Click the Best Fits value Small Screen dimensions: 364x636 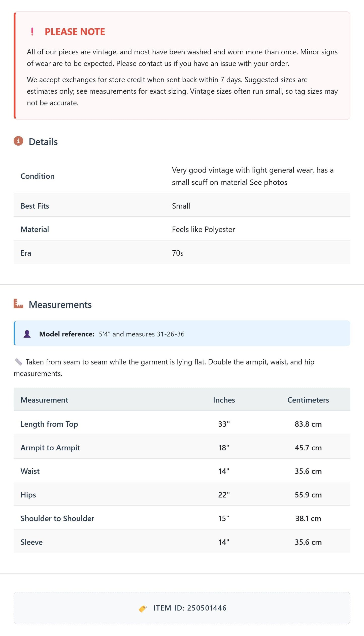tap(181, 206)
